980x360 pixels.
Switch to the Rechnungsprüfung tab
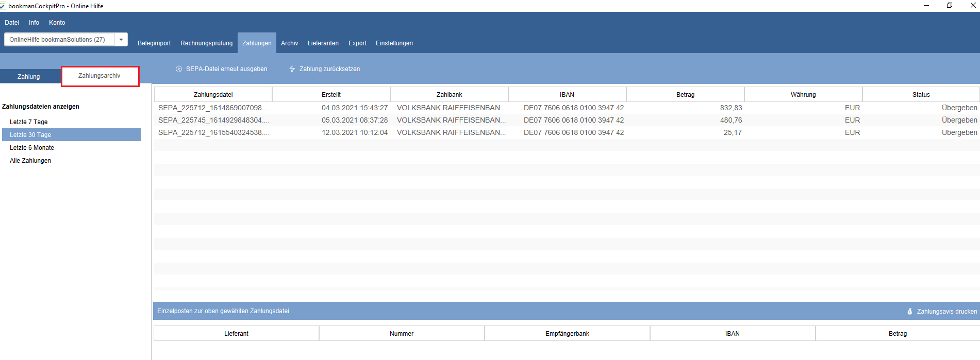pos(207,43)
